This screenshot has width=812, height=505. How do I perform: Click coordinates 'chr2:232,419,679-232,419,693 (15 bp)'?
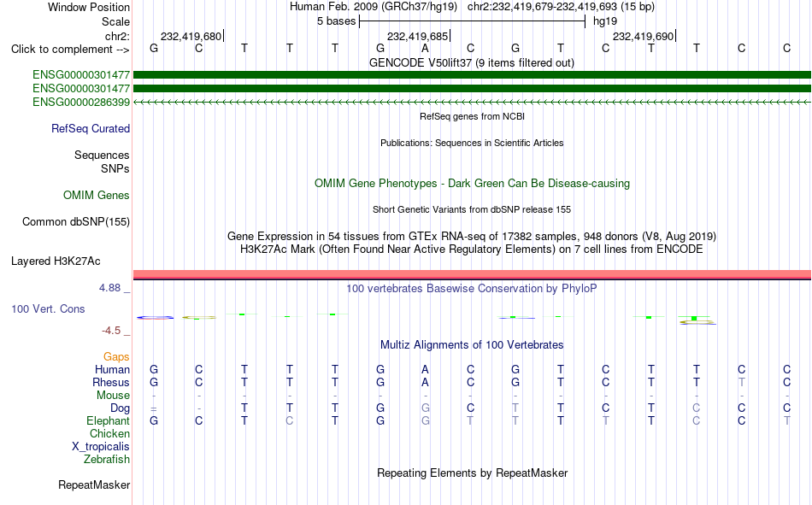[x=561, y=7]
